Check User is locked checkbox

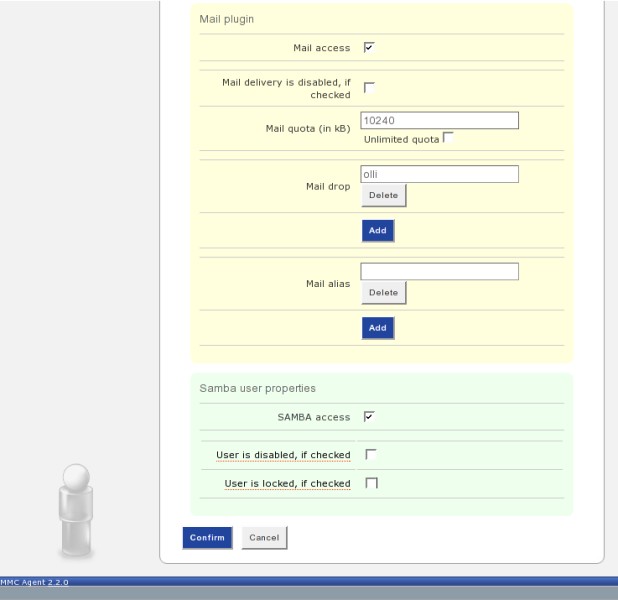point(371,483)
